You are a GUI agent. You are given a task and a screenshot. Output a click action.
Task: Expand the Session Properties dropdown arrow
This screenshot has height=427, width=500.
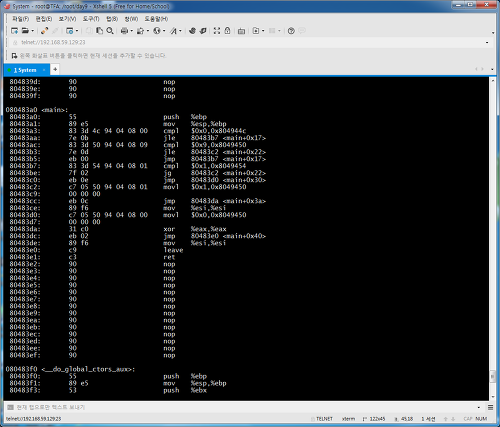pyautogui.click(x=77, y=31)
